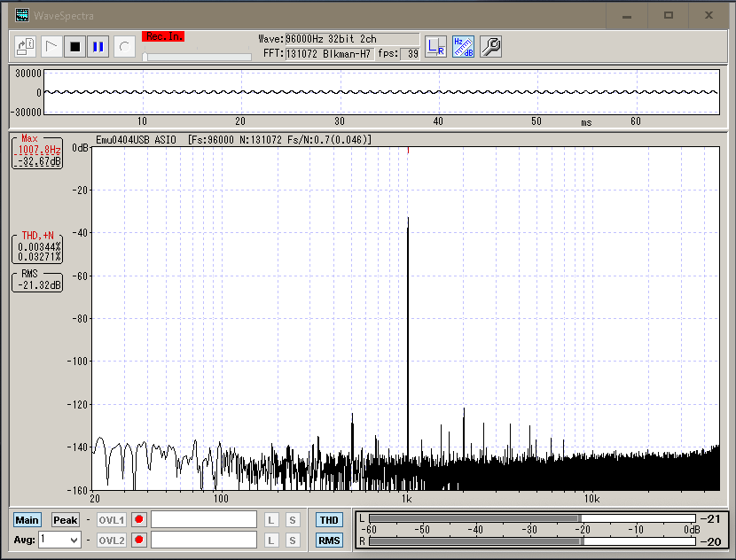736x560 pixels.
Task: Close the WaveSpectra window
Action: point(709,16)
